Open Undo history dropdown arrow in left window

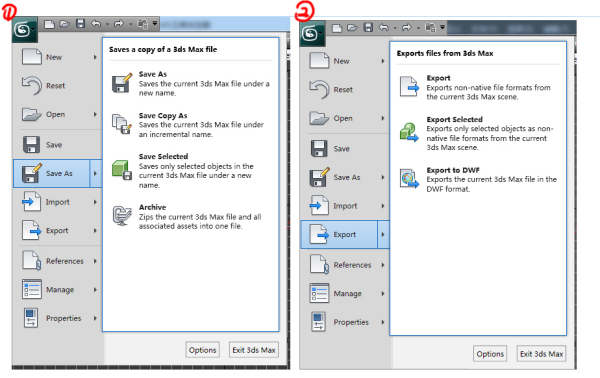107,24
